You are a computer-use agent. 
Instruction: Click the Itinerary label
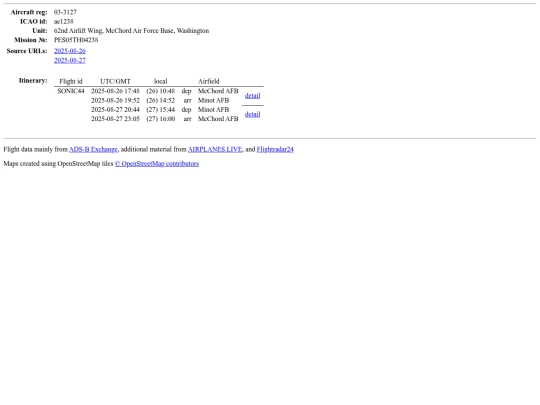[x=33, y=81]
